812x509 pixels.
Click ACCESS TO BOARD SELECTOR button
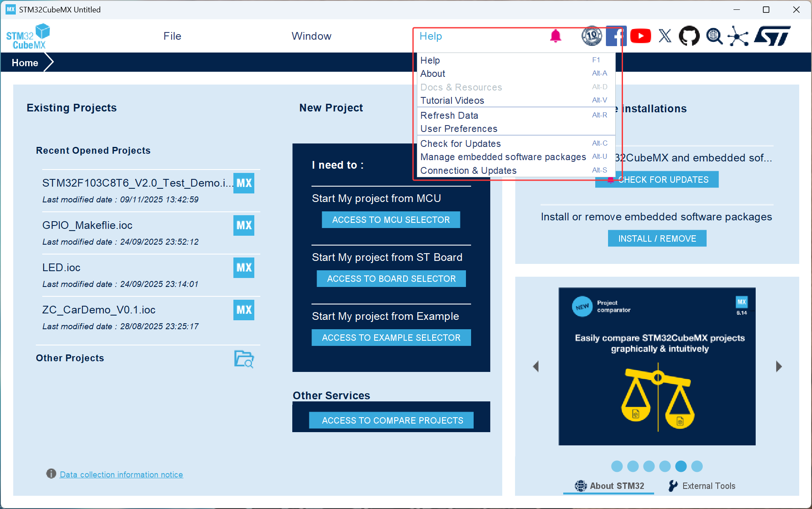391,279
